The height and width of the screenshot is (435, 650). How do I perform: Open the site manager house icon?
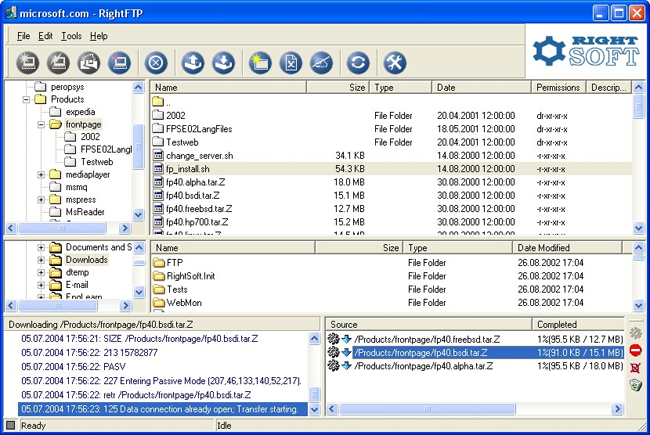[89, 63]
